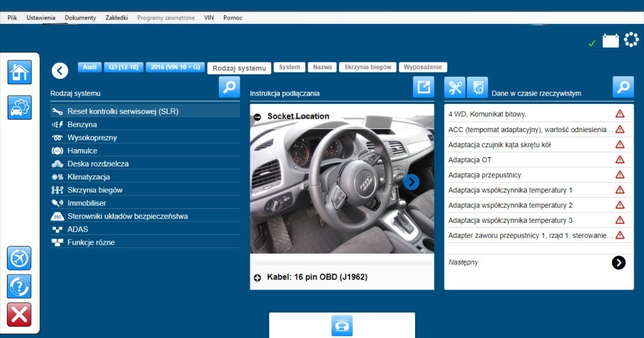Show next socket location photo

tap(411, 182)
